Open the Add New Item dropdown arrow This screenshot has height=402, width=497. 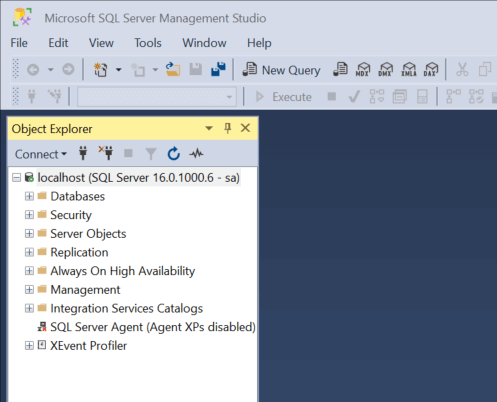click(x=155, y=70)
